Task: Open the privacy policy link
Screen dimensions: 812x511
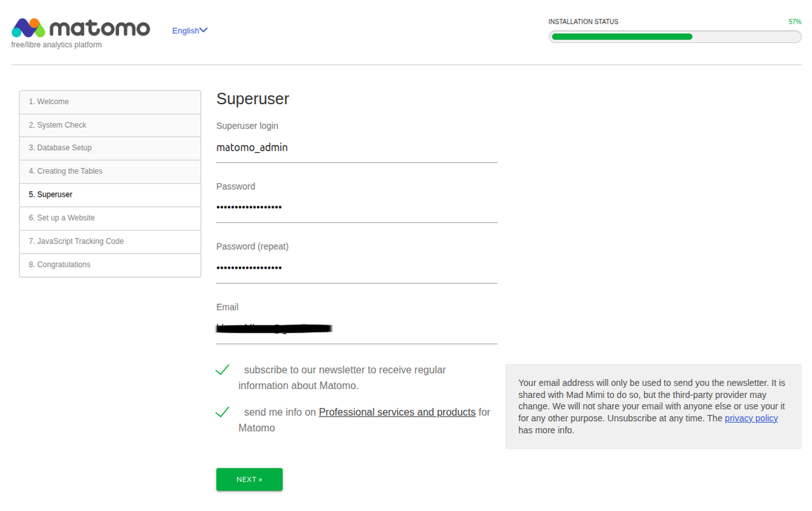Action: (751, 418)
